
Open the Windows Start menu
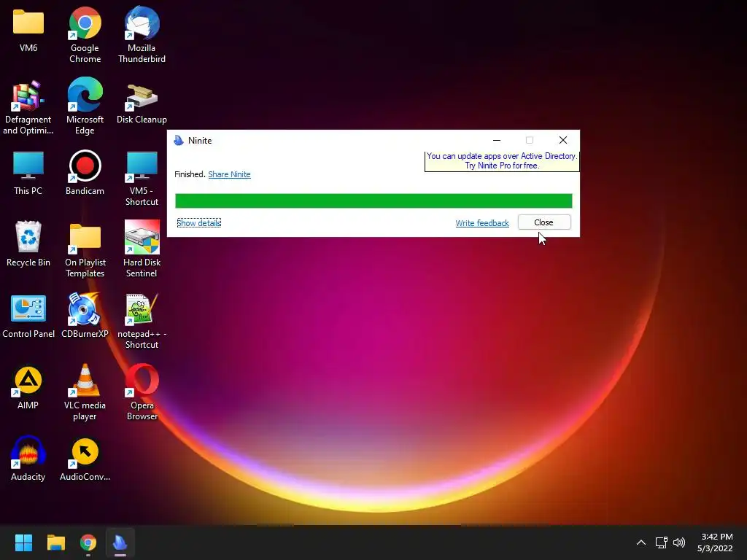pos(23,542)
